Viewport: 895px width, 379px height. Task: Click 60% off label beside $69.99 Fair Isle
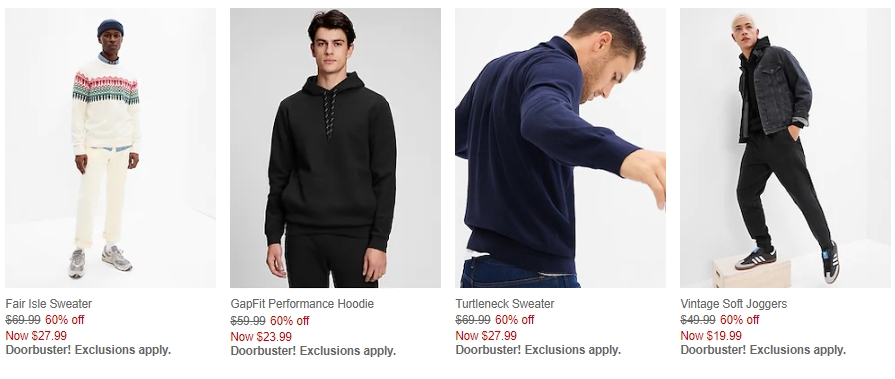pos(64,320)
